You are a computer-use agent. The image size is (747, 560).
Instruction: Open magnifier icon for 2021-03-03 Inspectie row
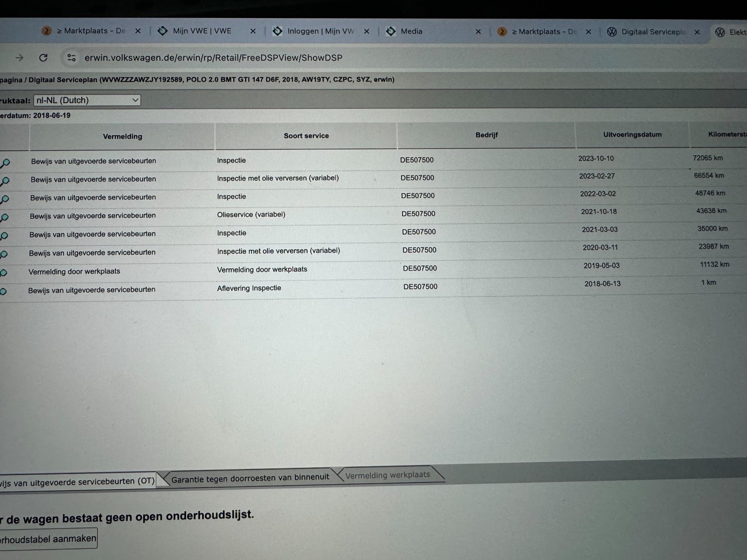pos(4,236)
